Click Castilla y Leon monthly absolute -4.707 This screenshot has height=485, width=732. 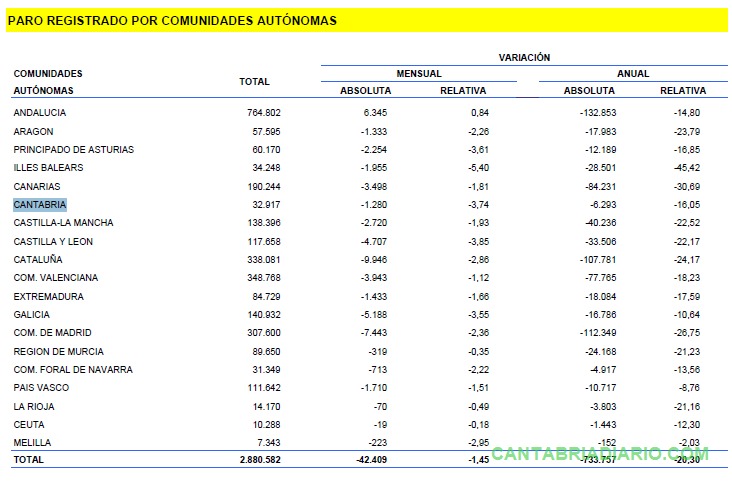[x=374, y=242]
